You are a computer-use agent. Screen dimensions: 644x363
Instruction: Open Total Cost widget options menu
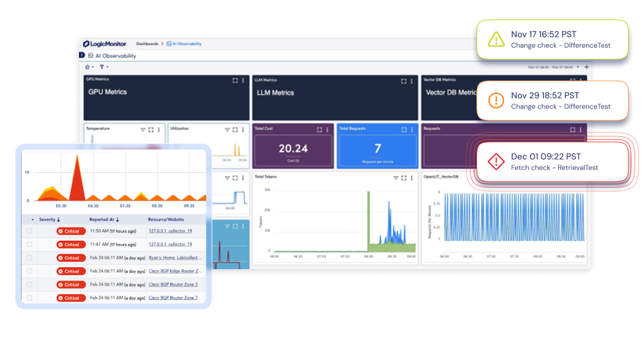[x=328, y=130]
